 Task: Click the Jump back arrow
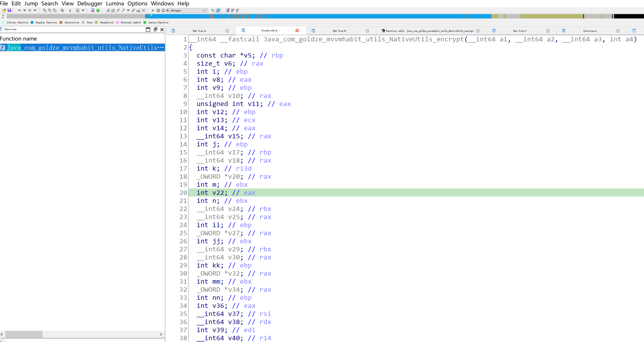click(19, 10)
